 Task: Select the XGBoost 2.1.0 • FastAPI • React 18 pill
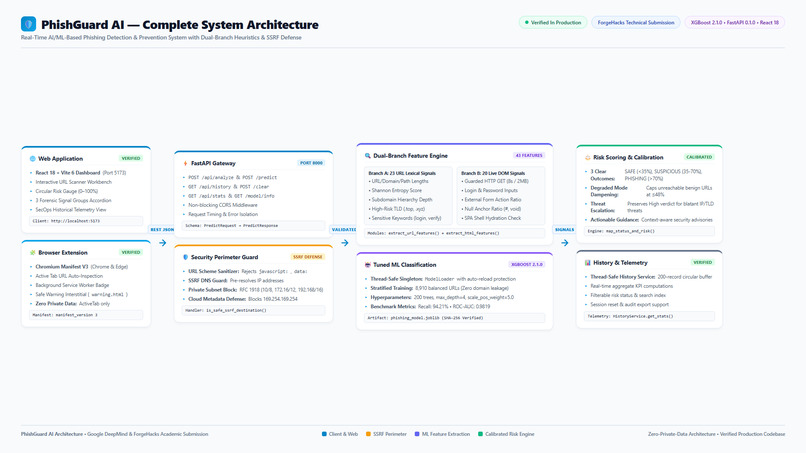(735, 23)
